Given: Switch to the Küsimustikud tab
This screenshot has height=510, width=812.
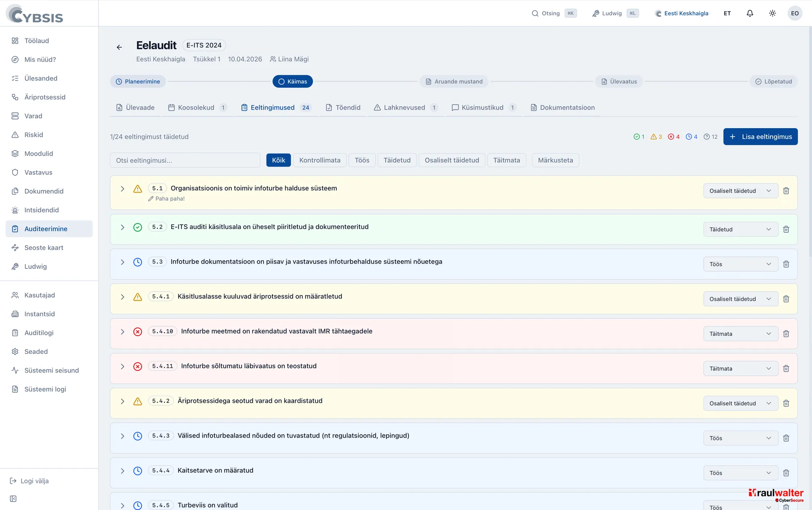Looking at the screenshot, I should coord(484,108).
